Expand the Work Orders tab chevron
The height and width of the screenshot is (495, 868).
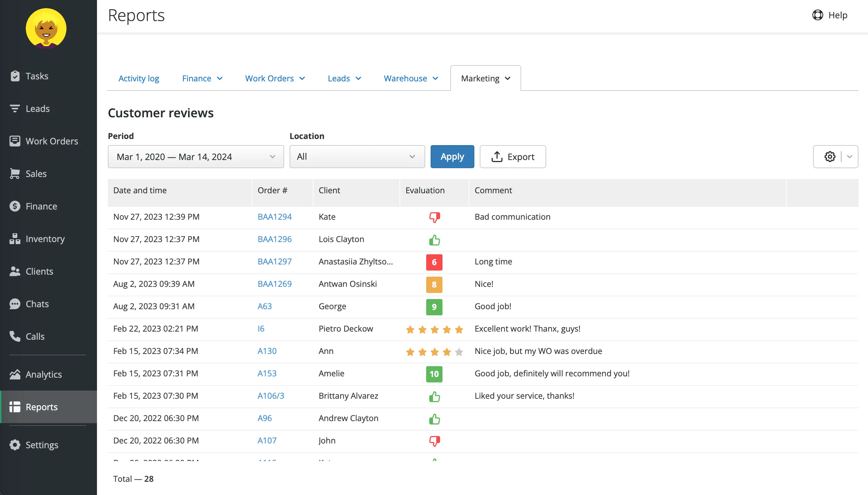(302, 79)
